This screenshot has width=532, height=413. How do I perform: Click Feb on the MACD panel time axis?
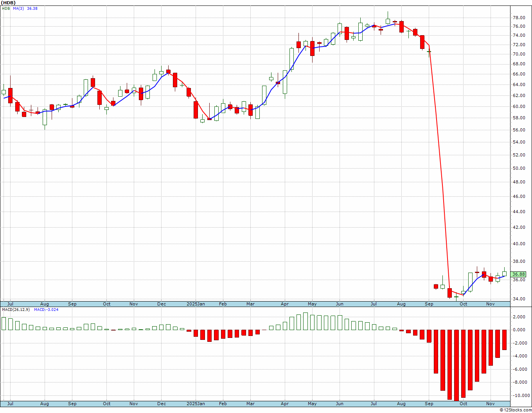click(x=223, y=404)
